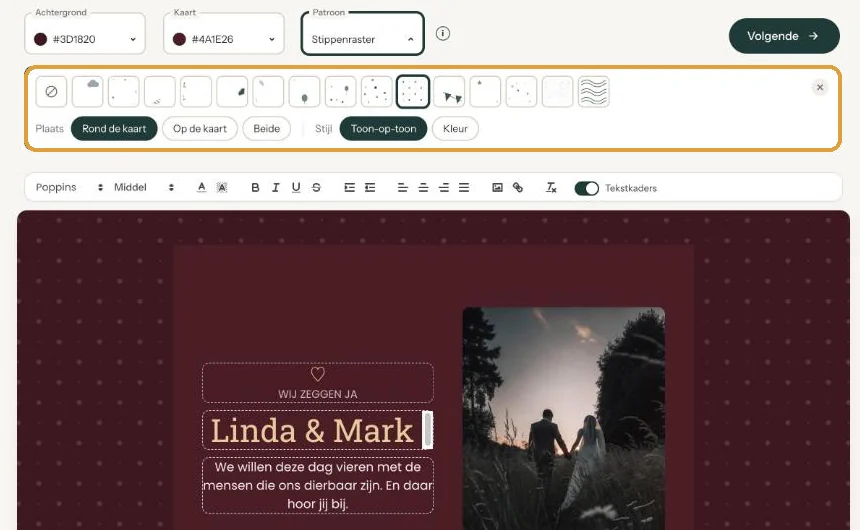
Task: Grab the resize handle beside Linda & Mark
Action: tap(428, 430)
